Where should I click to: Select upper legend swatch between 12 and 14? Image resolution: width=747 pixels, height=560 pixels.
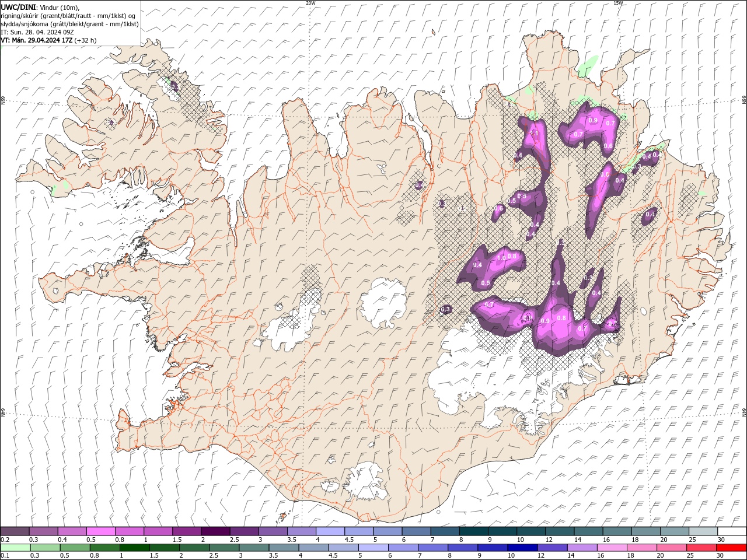pos(560,531)
